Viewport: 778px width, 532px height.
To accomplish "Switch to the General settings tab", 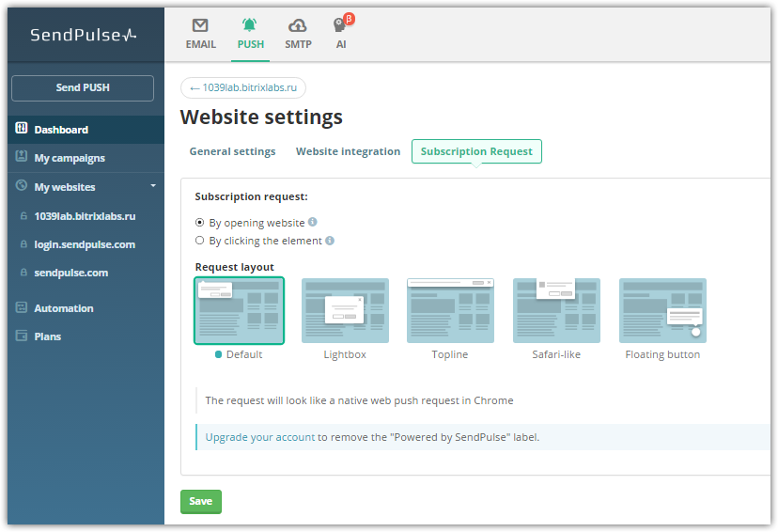I will coord(232,151).
